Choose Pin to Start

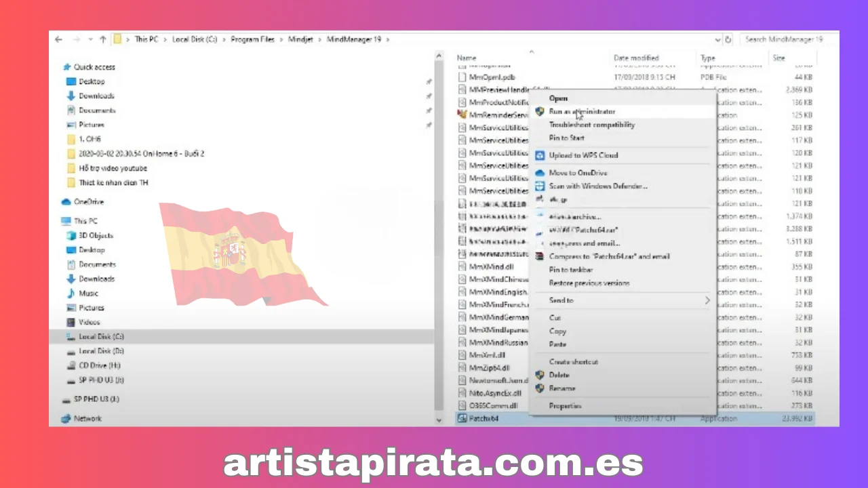point(566,138)
